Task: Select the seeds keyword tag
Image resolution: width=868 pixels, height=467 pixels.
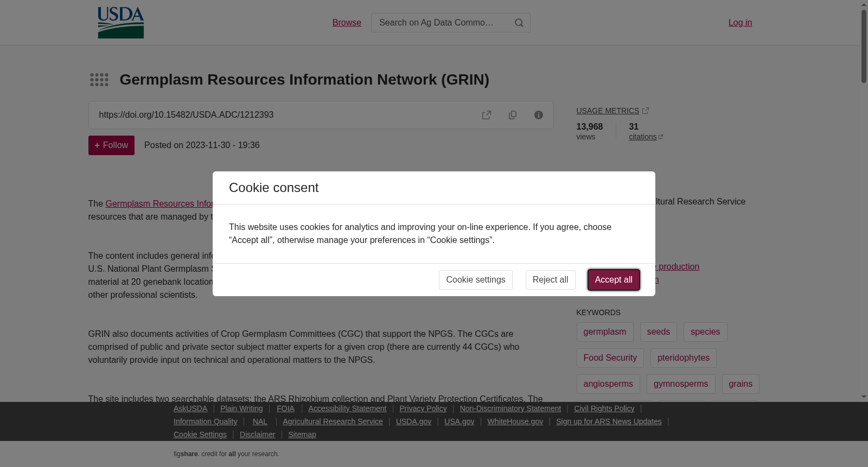Action: pos(659,332)
